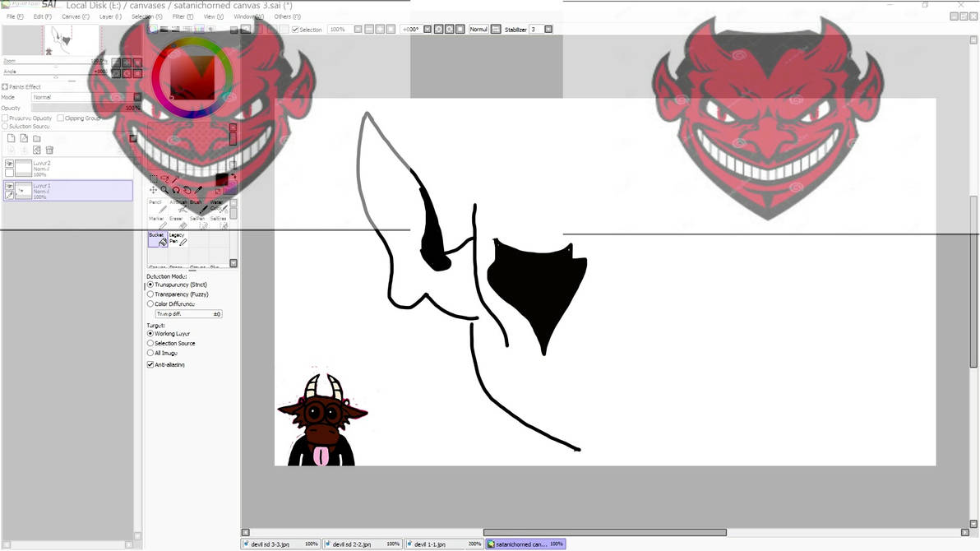
Task: Choose the Selection Source radio in layer panel
Action: pyautogui.click(x=5, y=126)
